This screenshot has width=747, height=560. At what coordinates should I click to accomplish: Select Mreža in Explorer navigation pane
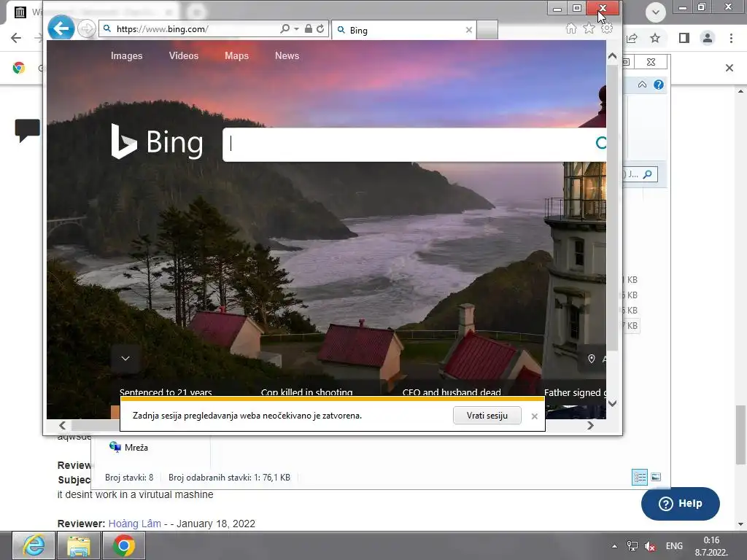128,447
